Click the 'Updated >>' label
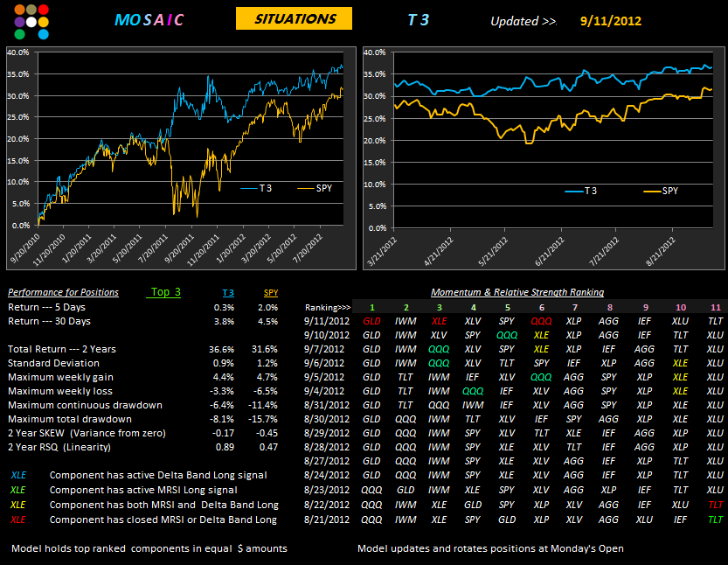This screenshot has height=565, width=728. 523,21
